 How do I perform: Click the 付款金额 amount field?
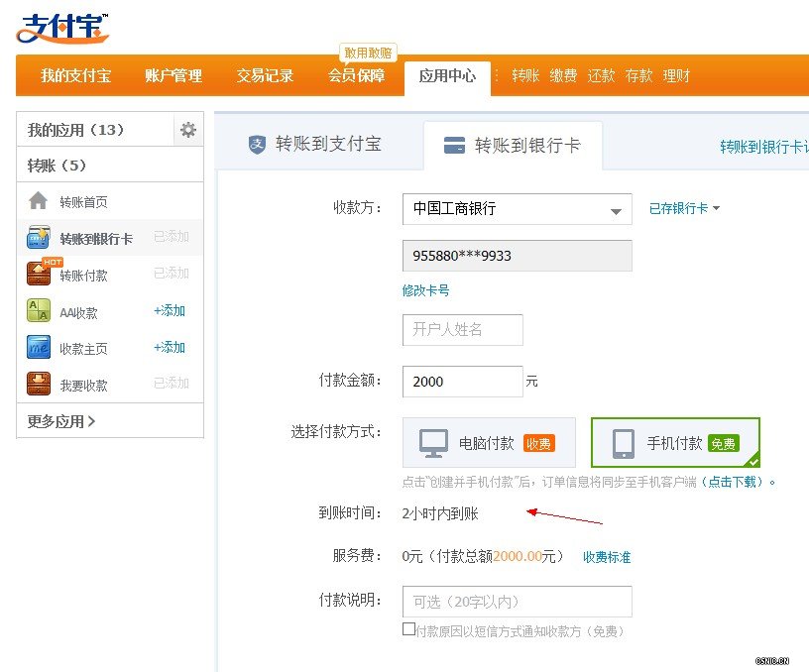point(462,382)
